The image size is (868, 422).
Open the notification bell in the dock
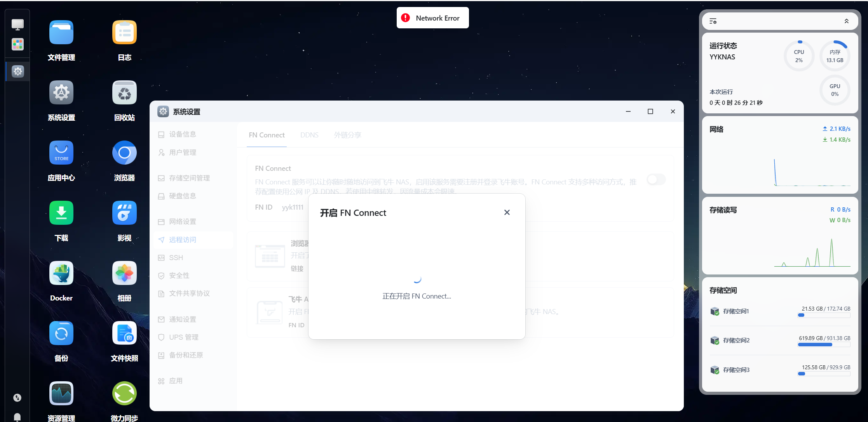coord(17,417)
